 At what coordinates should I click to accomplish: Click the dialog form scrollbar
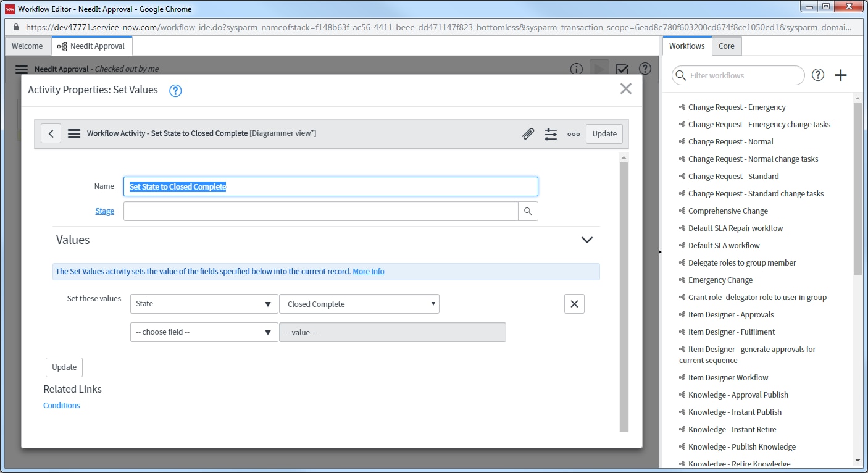tap(624, 296)
